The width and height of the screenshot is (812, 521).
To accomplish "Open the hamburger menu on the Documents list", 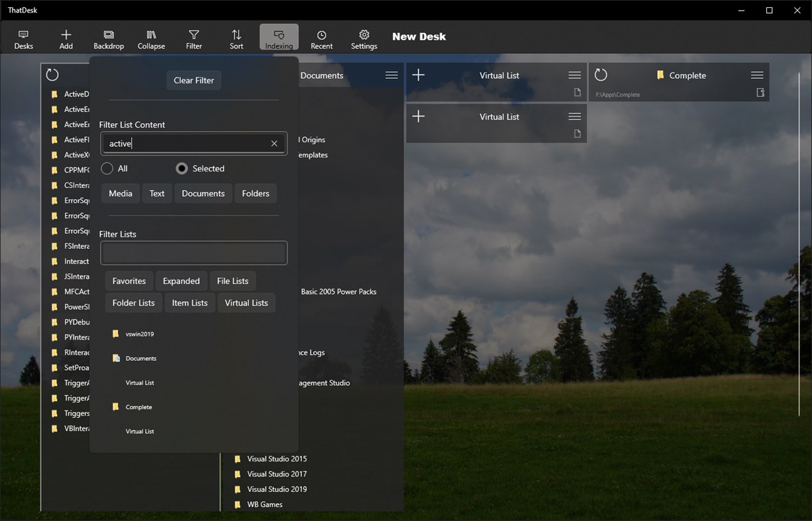I will [x=391, y=75].
